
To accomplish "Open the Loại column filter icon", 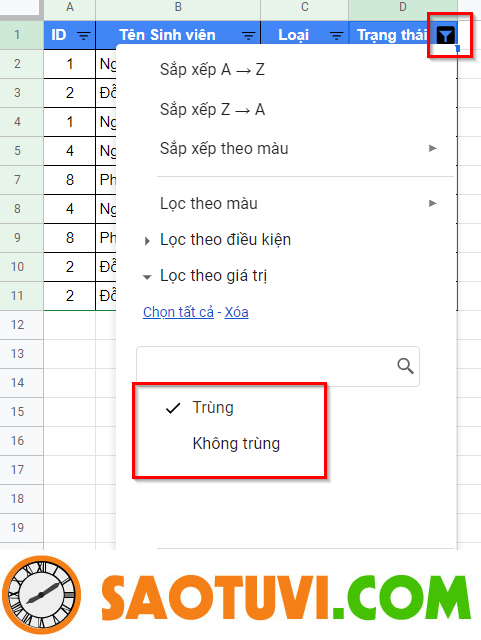I will (336, 36).
